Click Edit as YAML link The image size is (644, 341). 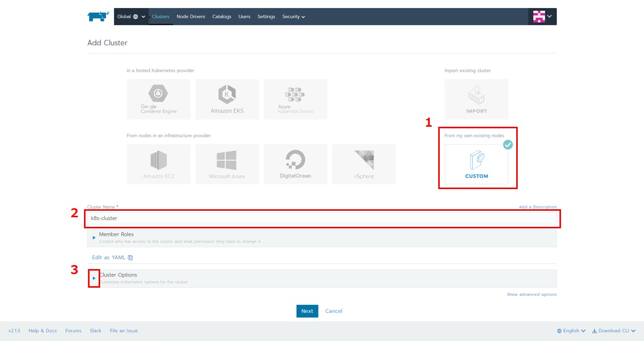pyautogui.click(x=109, y=258)
